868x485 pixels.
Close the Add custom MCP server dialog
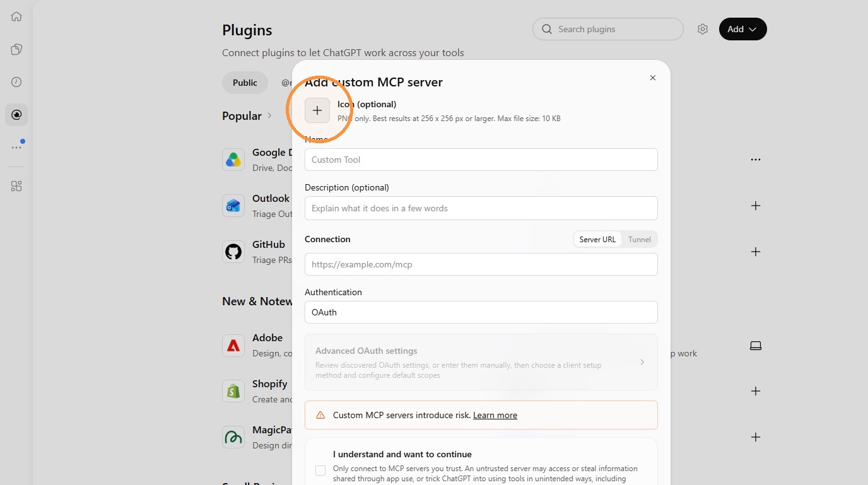[x=653, y=78]
